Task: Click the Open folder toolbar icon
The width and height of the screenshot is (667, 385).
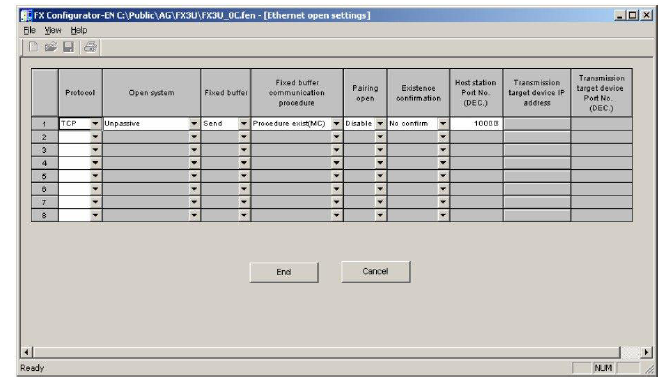Action: 51,47
